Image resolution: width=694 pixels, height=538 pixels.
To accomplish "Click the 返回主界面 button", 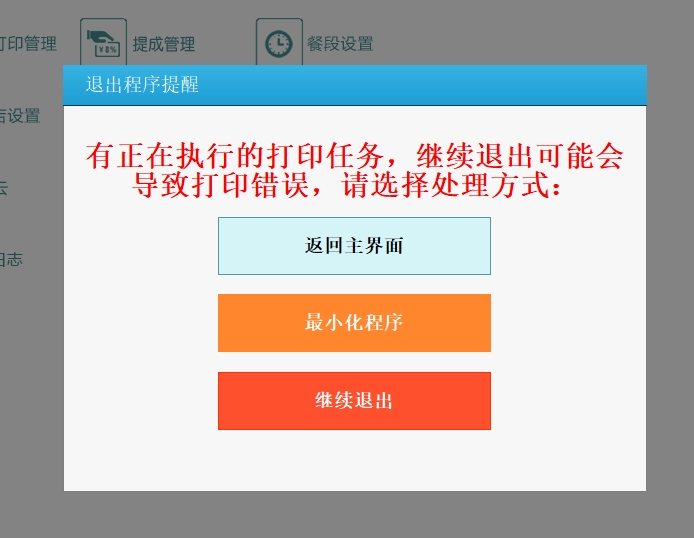I will [x=354, y=246].
